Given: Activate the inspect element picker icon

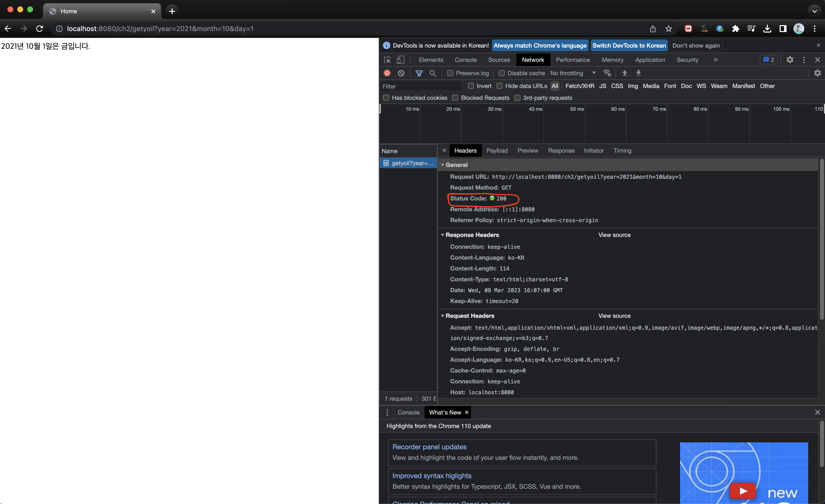Looking at the screenshot, I should pos(387,60).
